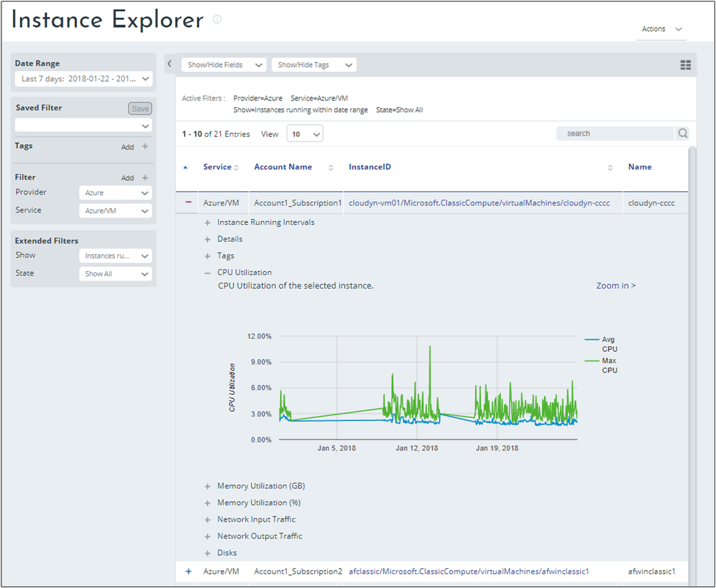716x588 pixels.
Task: Expand Network Output Traffic section
Action: point(208,536)
